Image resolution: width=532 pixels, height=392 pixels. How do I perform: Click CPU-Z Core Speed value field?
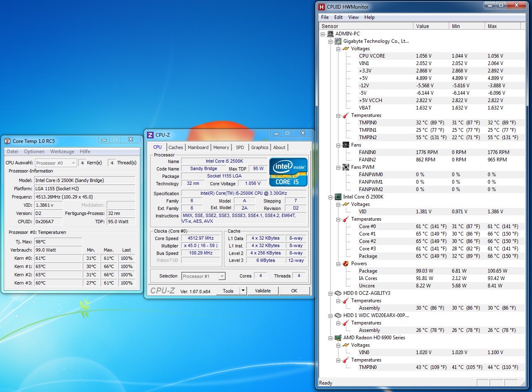click(x=201, y=238)
